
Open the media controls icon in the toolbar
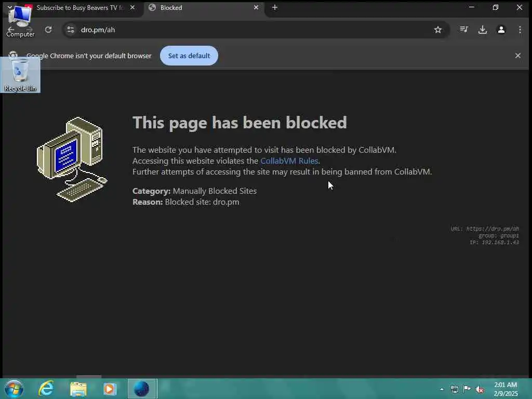click(x=464, y=30)
